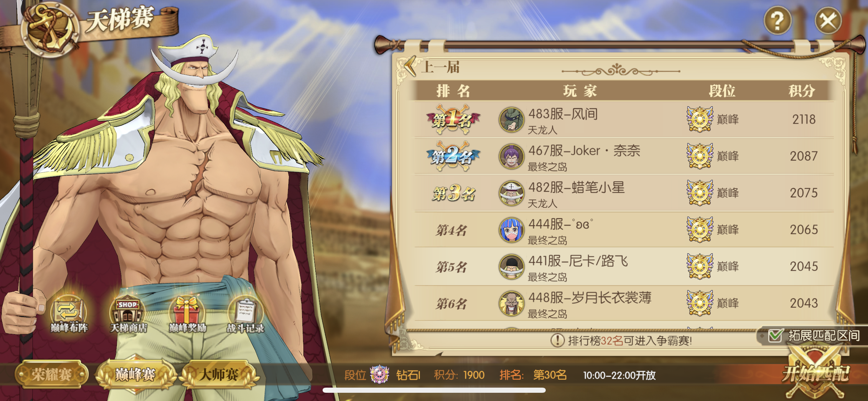Viewport: 868px width, 401px height.
Task: Tap the avatar of 483服-风间
Action: [x=511, y=120]
